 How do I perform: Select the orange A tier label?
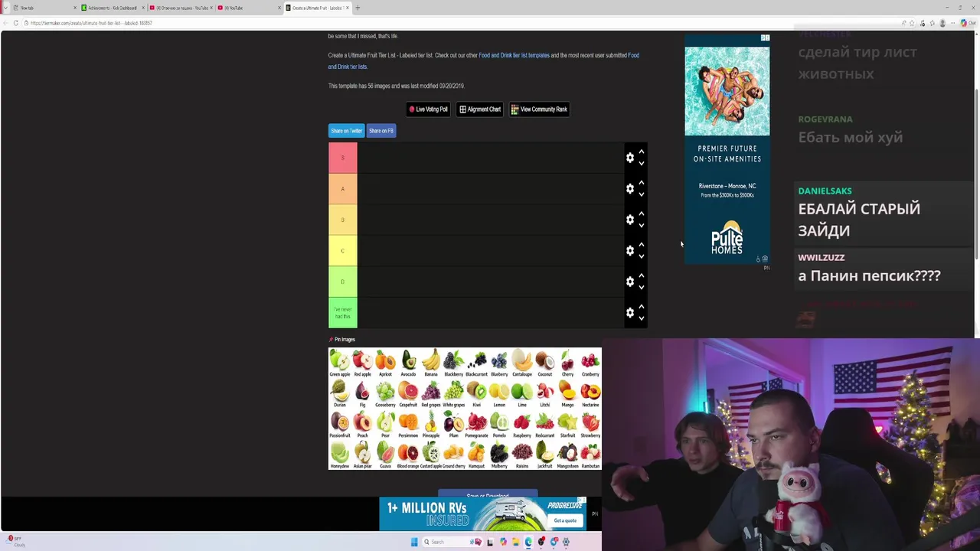coord(342,188)
